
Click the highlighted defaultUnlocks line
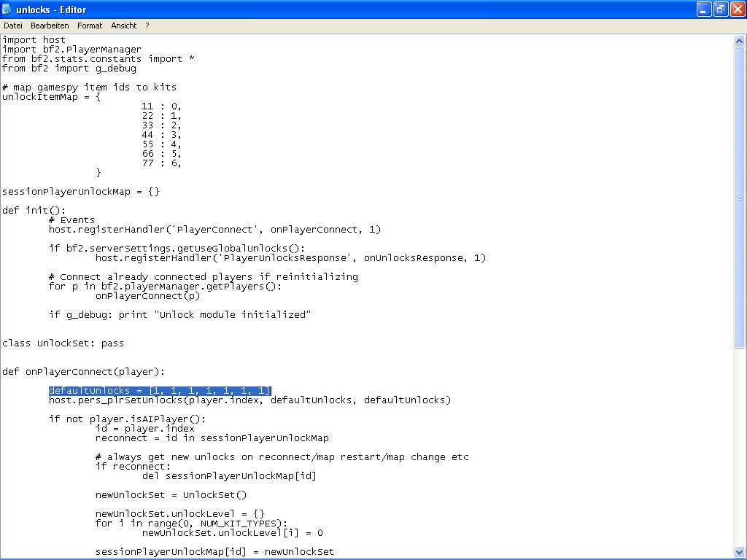pyautogui.click(x=160, y=391)
